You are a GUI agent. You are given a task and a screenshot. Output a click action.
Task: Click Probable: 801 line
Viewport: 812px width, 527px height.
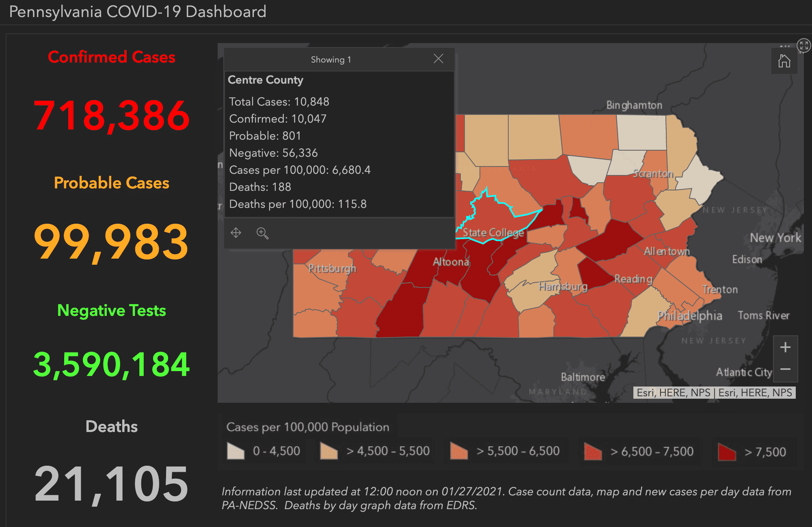tap(265, 136)
